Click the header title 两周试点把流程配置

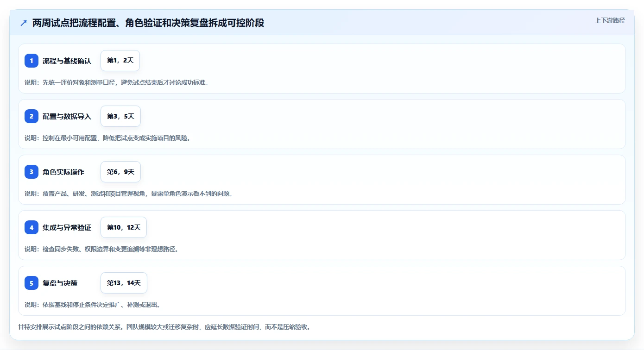[x=148, y=23]
